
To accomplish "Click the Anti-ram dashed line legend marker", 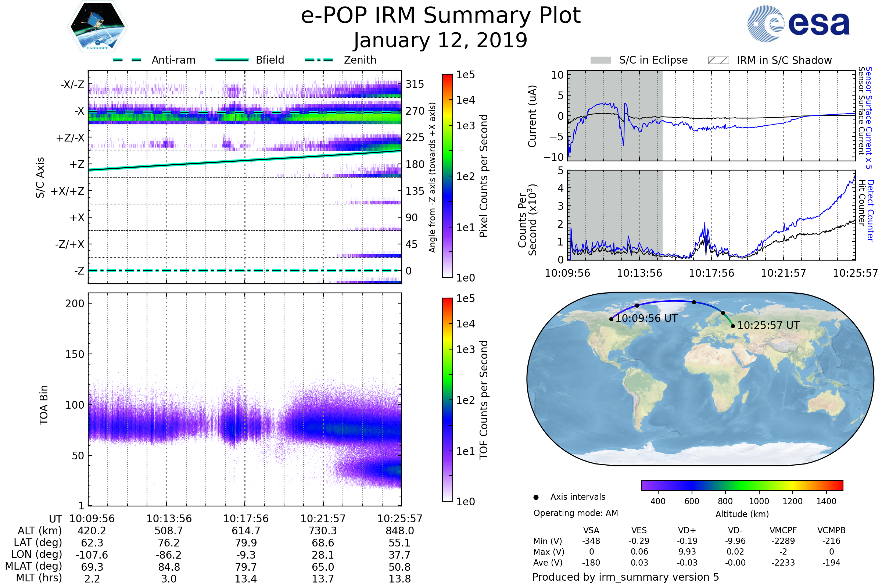I will 127,60.
